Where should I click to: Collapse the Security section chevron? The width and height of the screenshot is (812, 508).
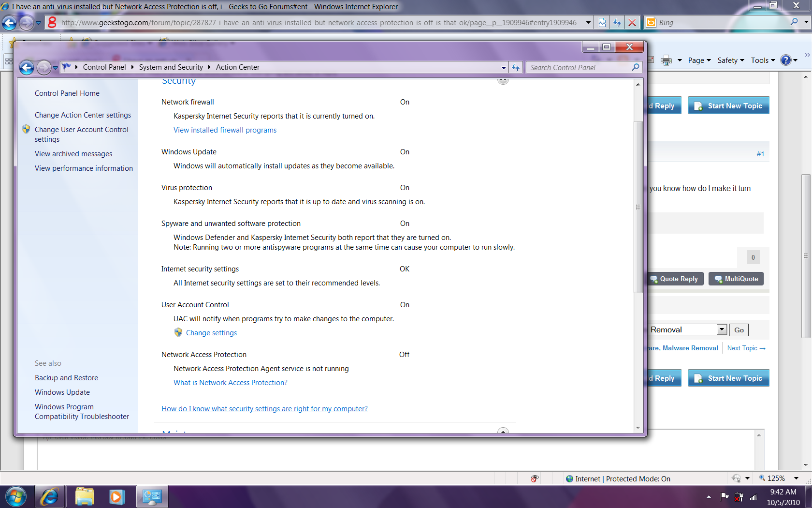503,81
